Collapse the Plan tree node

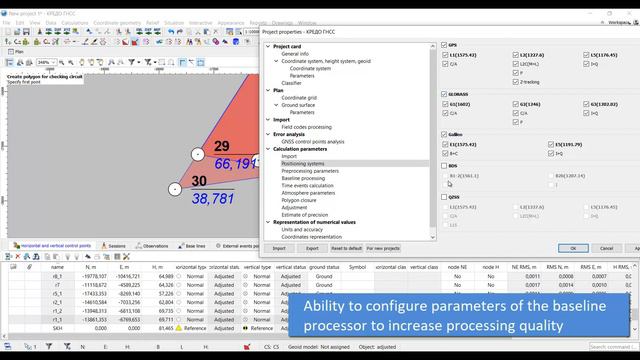tap(268, 90)
